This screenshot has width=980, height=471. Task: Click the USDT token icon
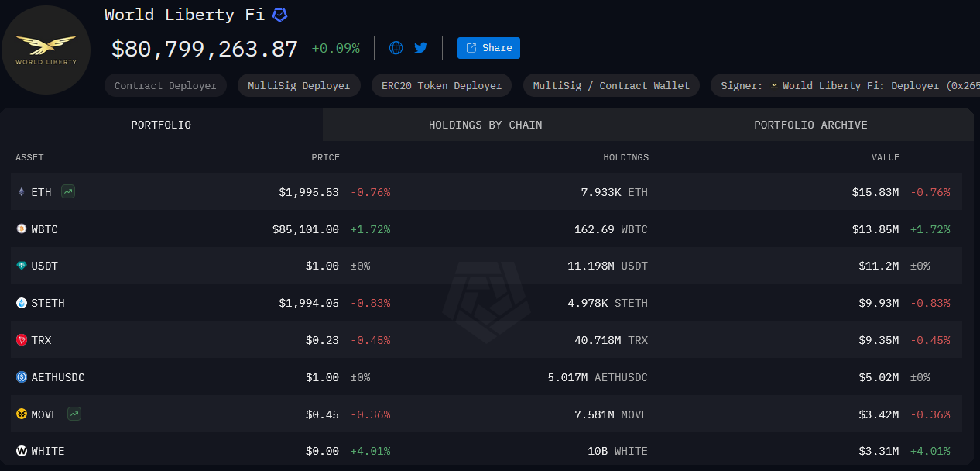pos(21,266)
